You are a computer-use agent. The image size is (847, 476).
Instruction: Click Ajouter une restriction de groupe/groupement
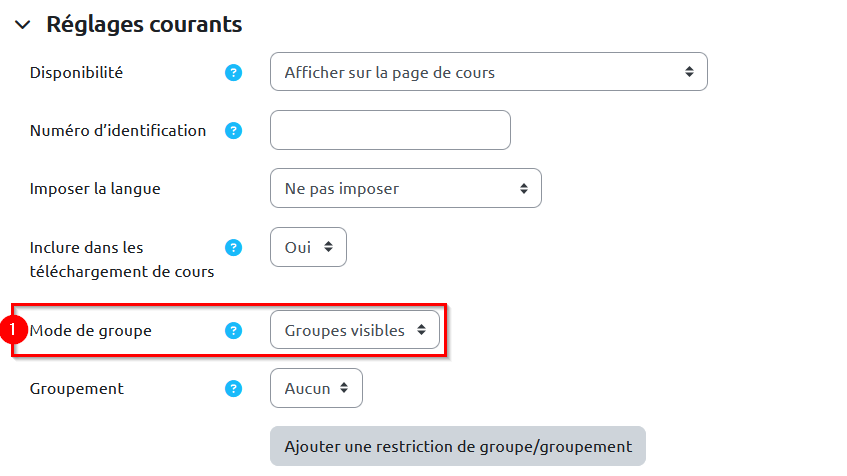[457, 446]
